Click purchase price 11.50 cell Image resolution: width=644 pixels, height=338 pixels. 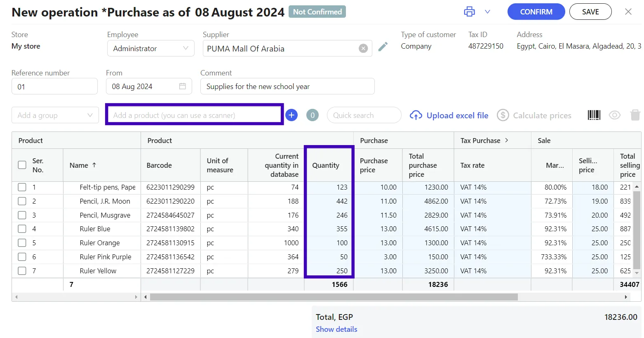point(378,215)
